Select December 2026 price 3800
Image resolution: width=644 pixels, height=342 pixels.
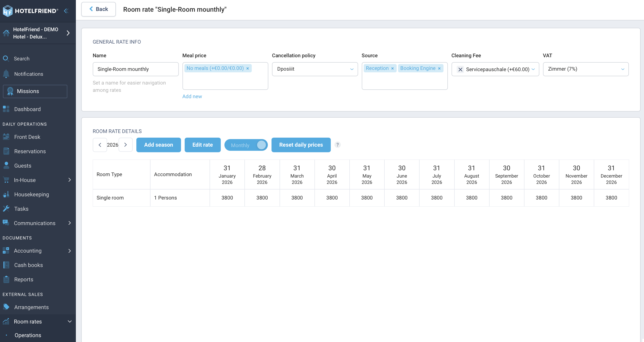[x=611, y=198]
